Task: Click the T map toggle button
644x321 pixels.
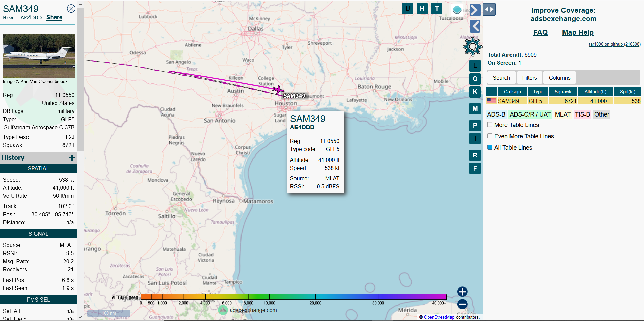Action: [x=437, y=9]
